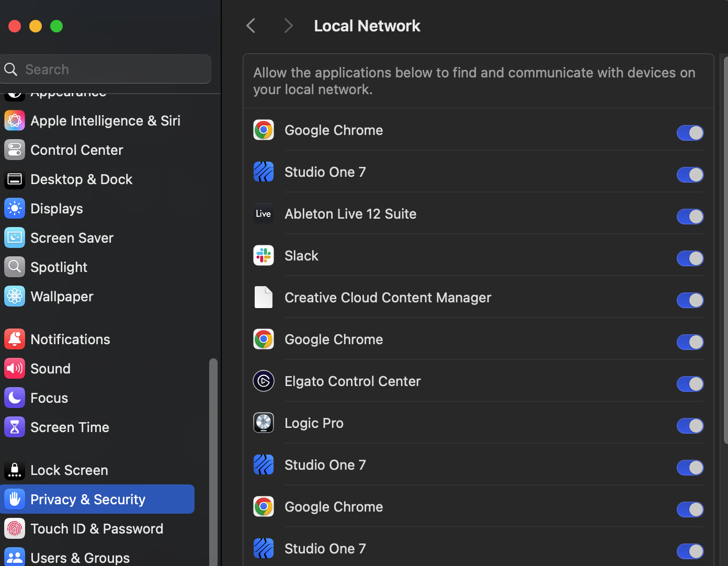Click the Desktop & Dock sidebar icon

[15, 179]
